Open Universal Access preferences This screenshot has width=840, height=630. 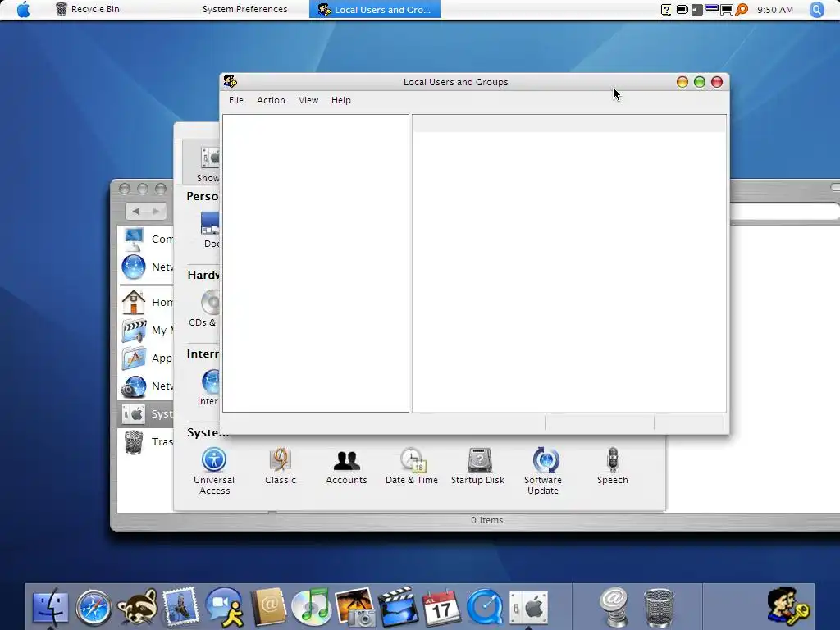214,470
